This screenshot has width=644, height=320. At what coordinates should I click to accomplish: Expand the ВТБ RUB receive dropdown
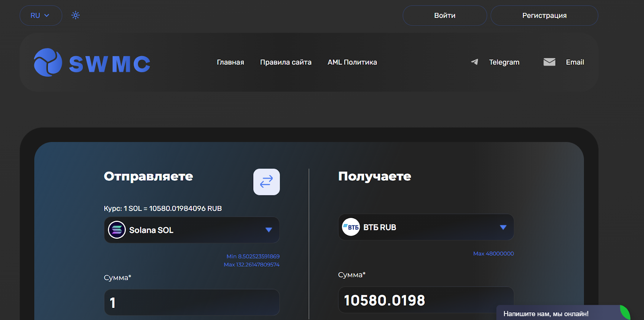click(426, 227)
